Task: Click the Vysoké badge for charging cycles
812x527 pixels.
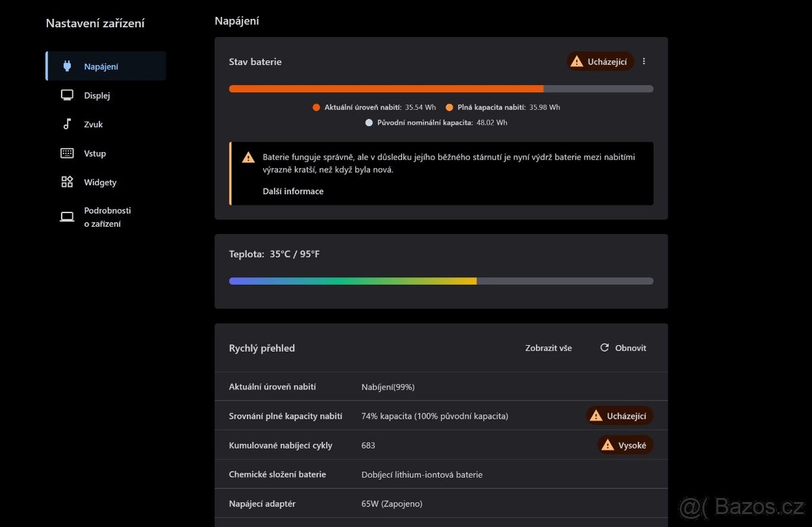Action: [x=625, y=445]
